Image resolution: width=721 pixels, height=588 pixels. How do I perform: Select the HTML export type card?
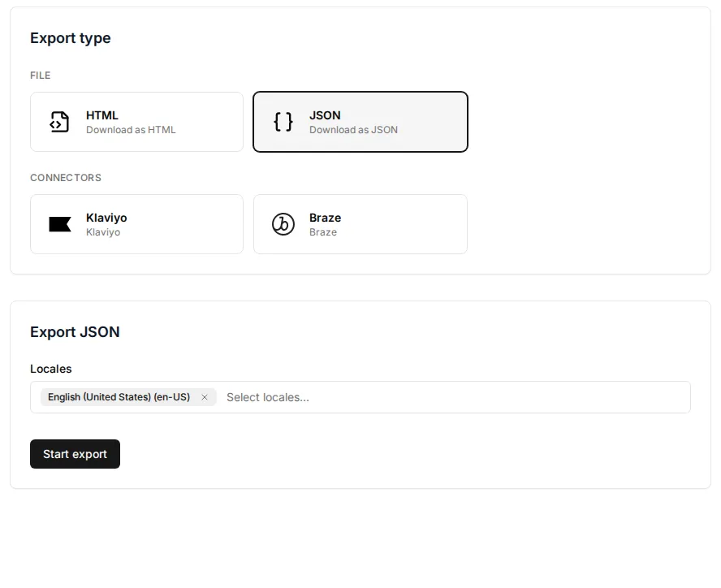[x=136, y=122]
